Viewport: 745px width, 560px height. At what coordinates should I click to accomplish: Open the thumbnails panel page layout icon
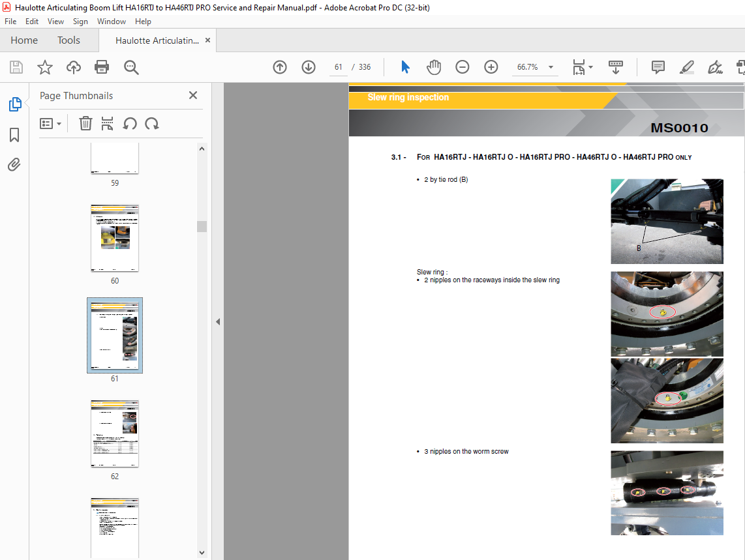pyautogui.click(x=108, y=123)
